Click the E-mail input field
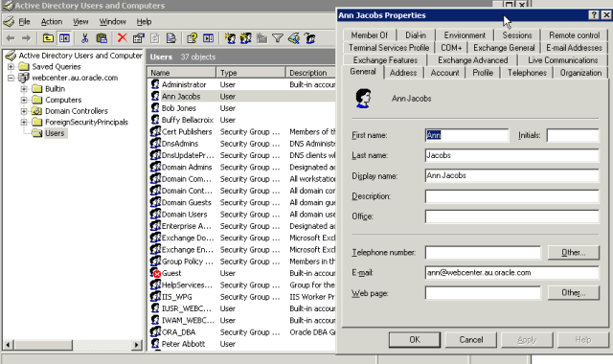The image size is (613, 364). pyautogui.click(x=511, y=272)
